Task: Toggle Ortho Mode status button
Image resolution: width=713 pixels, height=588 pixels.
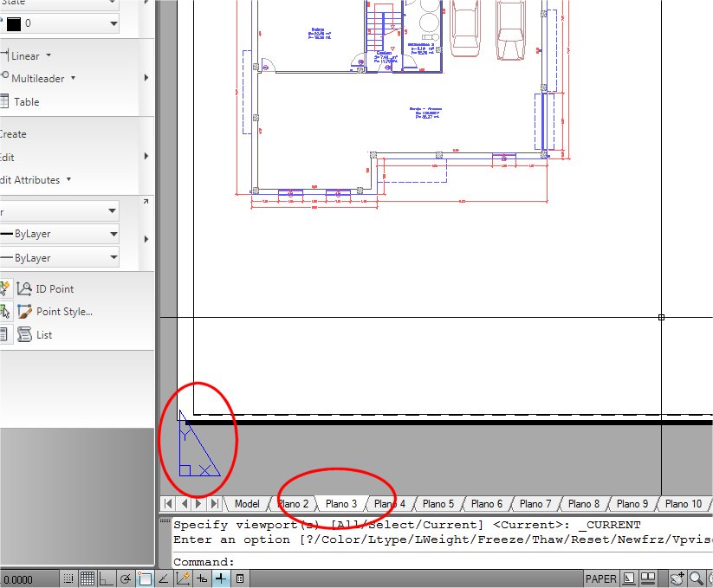Action: coord(107,578)
